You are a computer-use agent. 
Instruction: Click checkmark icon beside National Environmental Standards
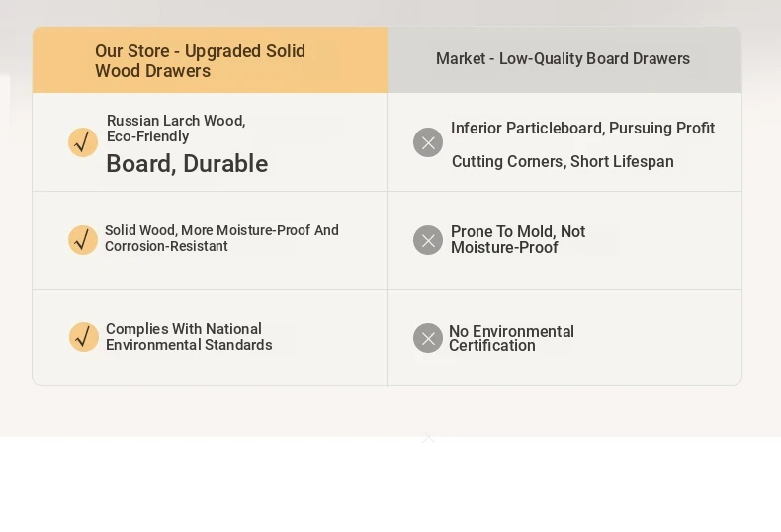(x=84, y=337)
